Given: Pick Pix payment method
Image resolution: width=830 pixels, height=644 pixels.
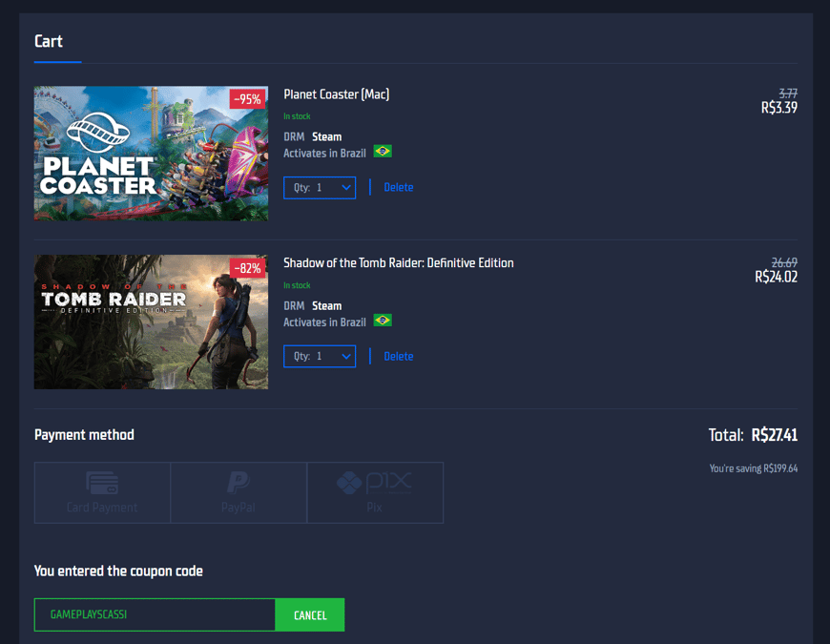Looking at the screenshot, I should click(375, 492).
